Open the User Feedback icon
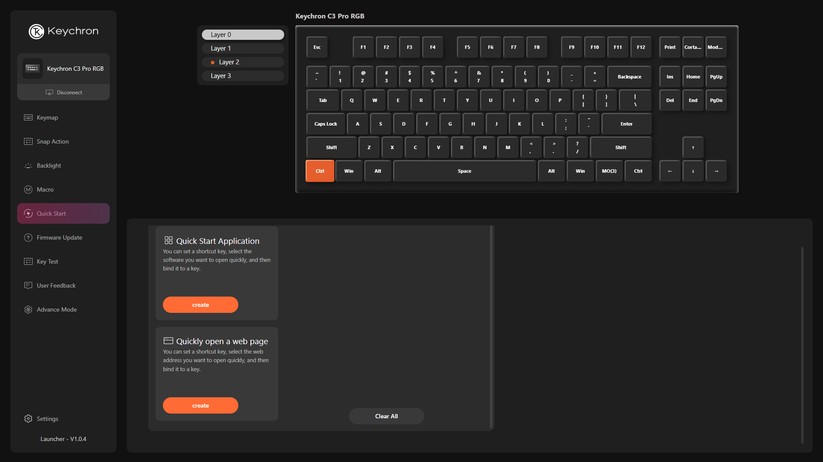This screenshot has width=823, height=462. click(x=28, y=286)
